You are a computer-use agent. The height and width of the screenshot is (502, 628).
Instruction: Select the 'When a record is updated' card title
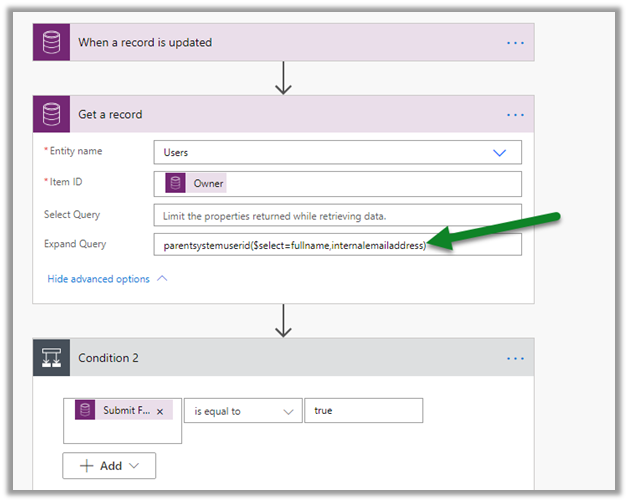(145, 43)
